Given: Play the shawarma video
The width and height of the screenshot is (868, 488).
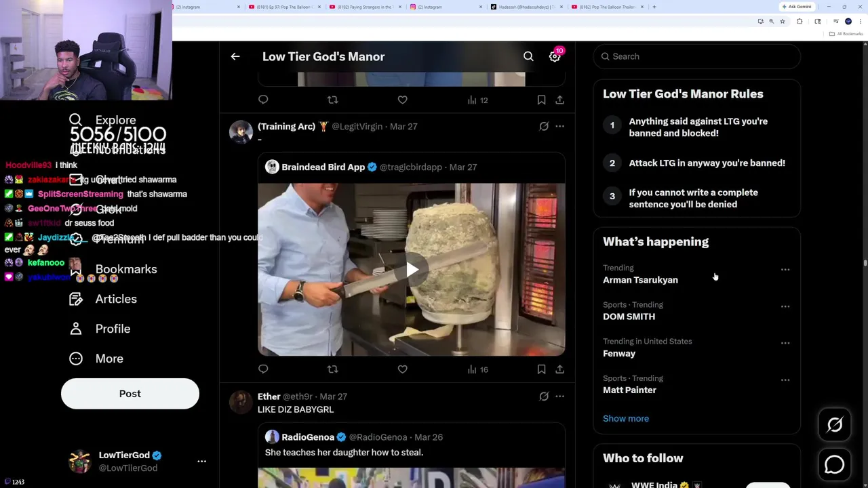Looking at the screenshot, I should point(412,270).
